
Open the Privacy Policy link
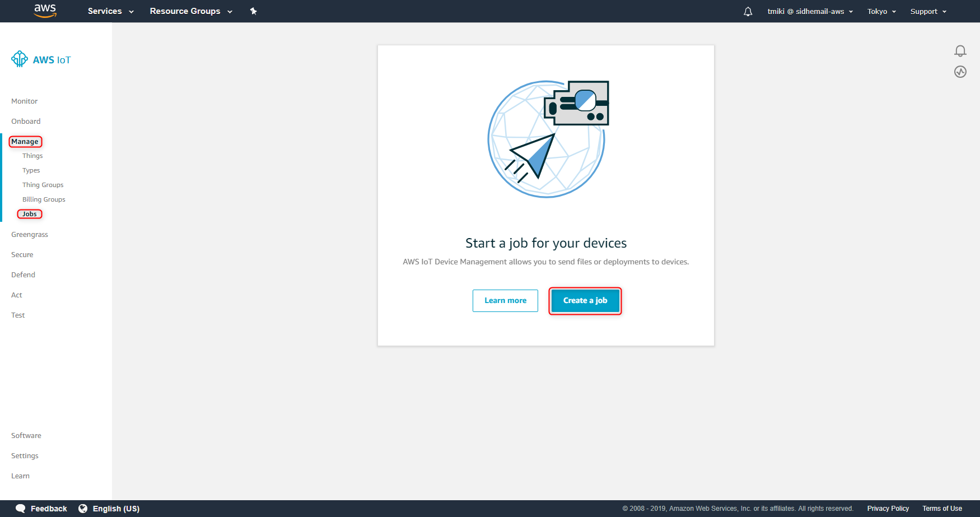[x=888, y=509]
